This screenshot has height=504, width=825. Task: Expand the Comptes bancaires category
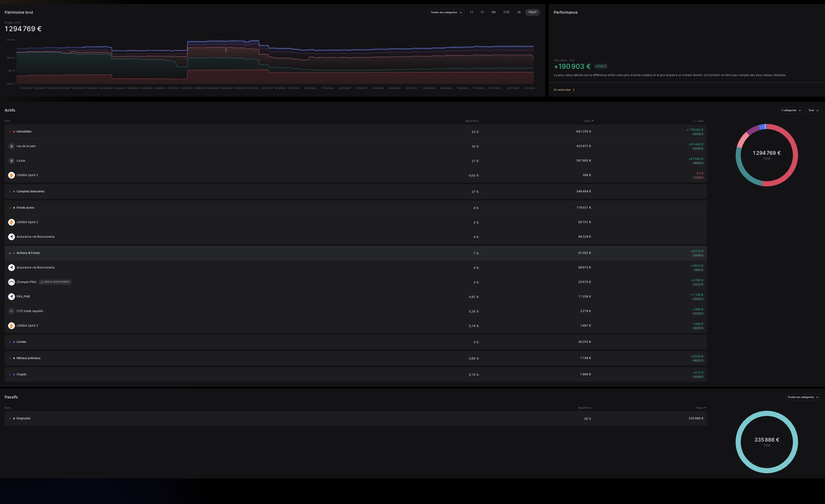[x=10, y=192]
